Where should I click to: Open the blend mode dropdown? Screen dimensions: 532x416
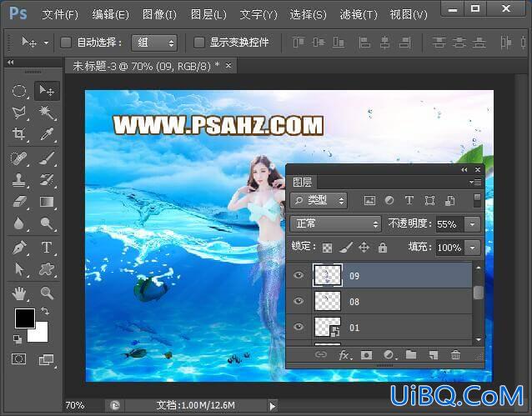point(335,224)
